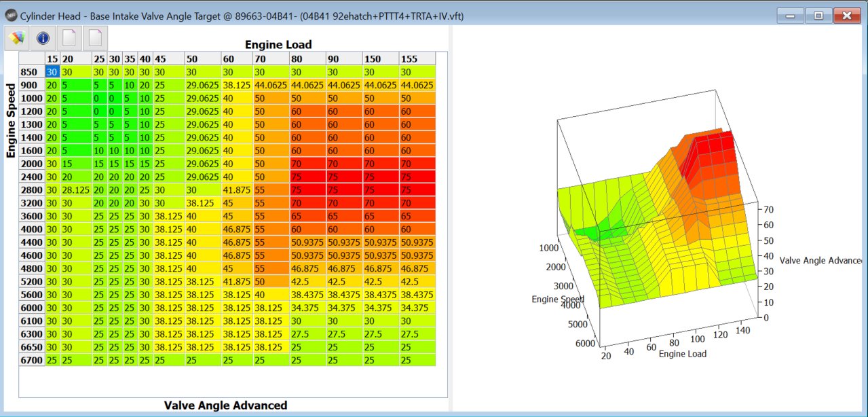868x417 pixels.
Task: Select the 1000 engine speed row header
Action: pos(32,98)
